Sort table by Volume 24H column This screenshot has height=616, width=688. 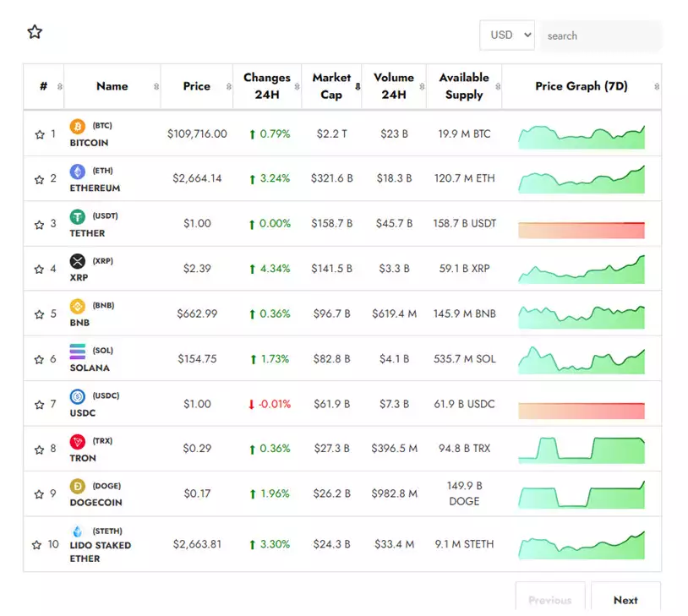(x=394, y=86)
